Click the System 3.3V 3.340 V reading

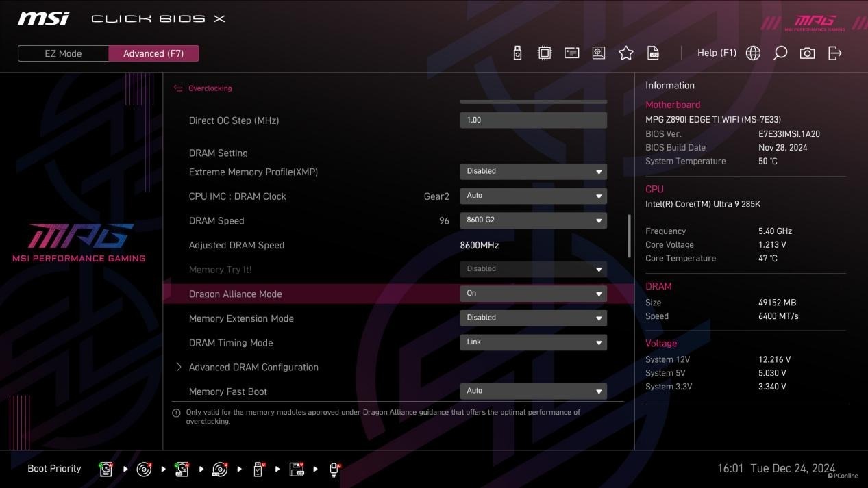tap(772, 387)
